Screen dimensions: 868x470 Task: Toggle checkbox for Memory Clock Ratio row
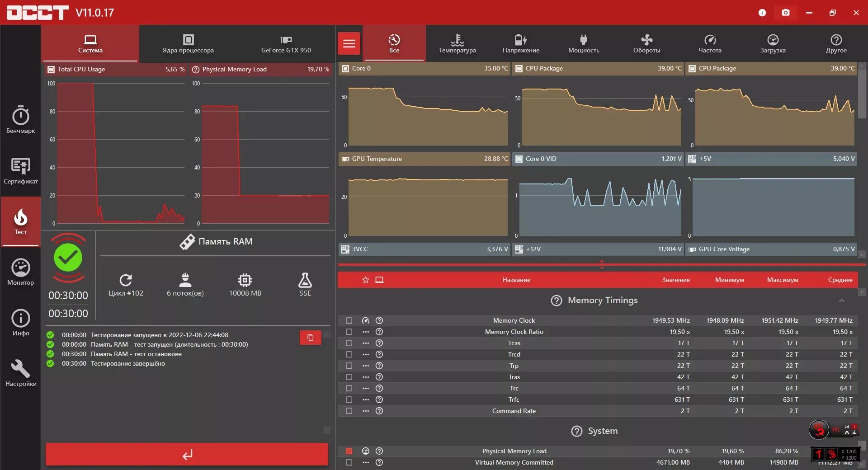tap(349, 332)
